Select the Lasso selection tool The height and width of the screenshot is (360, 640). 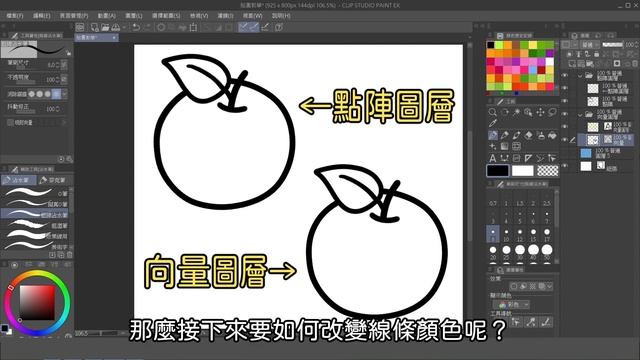552,112
